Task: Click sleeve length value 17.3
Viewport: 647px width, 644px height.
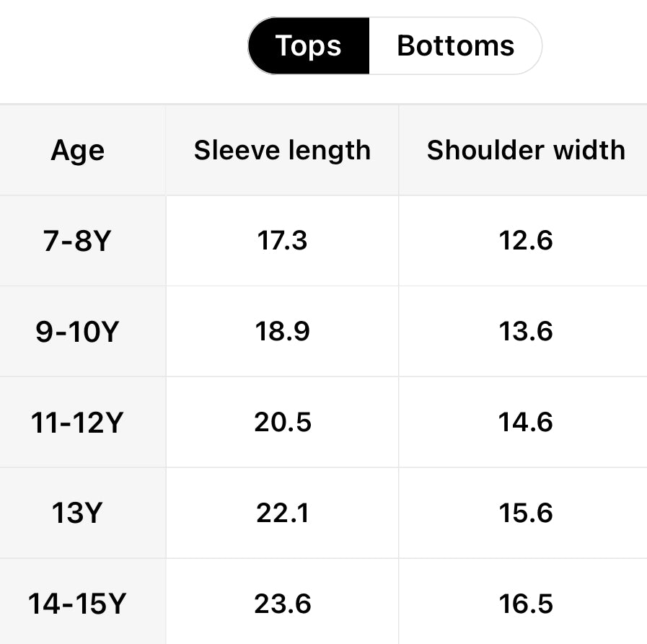Action: pyautogui.click(x=282, y=241)
